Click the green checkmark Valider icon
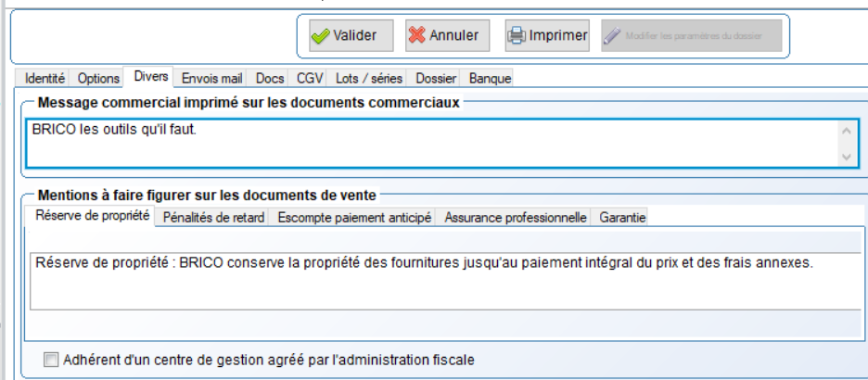Viewport: 868px width, 380px height. click(321, 36)
